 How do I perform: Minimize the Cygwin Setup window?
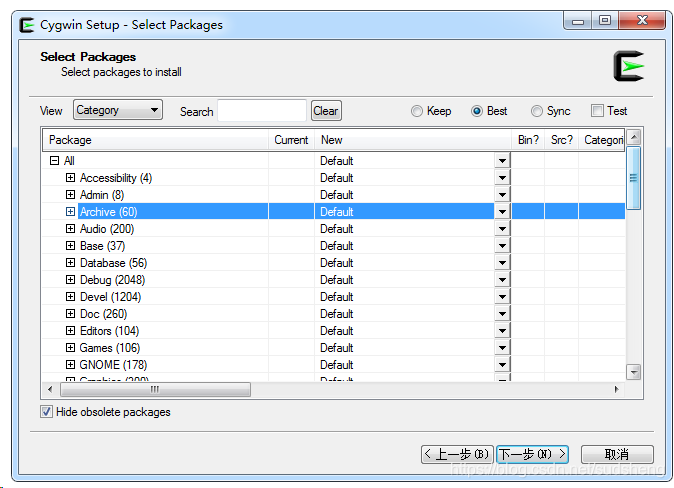click(x=578, y=20)
